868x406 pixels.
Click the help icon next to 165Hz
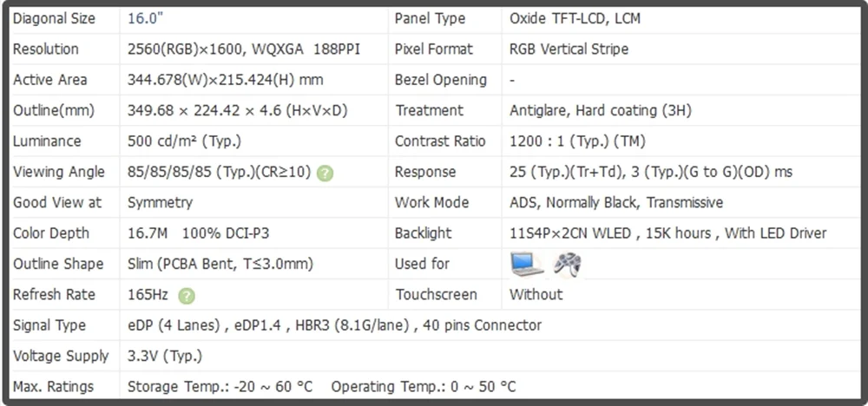[x=187, y=296]
